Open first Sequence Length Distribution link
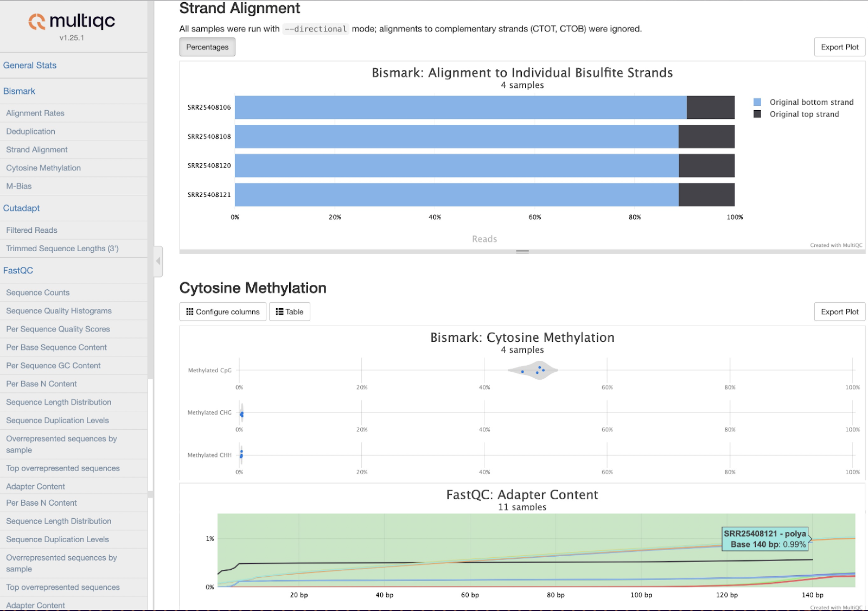 (59, 402)
